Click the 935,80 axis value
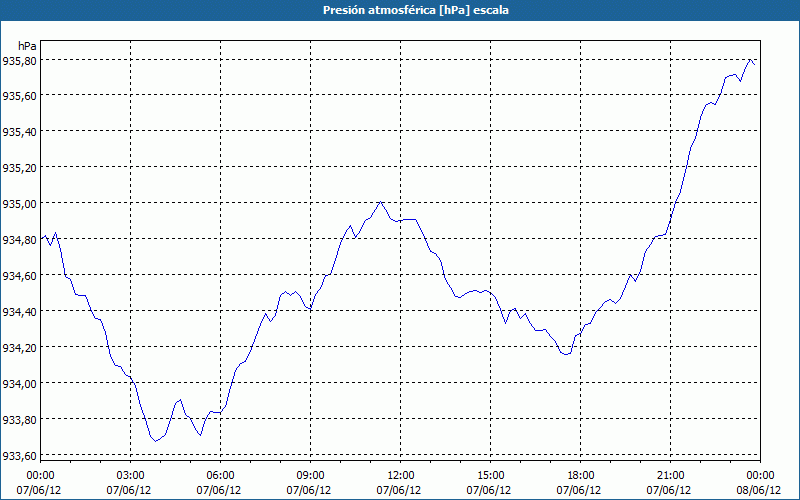The image size is (800, 500). pyautogui.click(x=19, y=60)
